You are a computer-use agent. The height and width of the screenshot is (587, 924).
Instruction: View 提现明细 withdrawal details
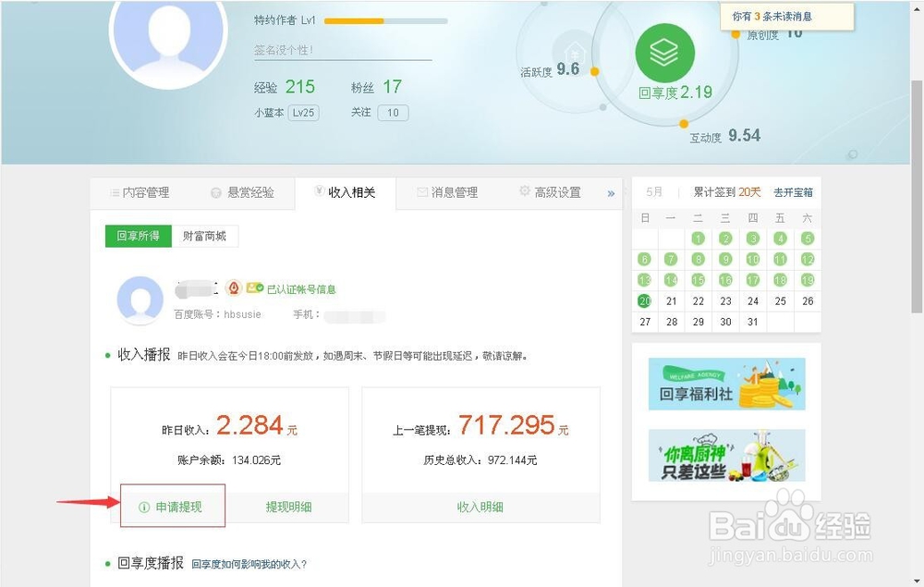[x=286, y=506]
